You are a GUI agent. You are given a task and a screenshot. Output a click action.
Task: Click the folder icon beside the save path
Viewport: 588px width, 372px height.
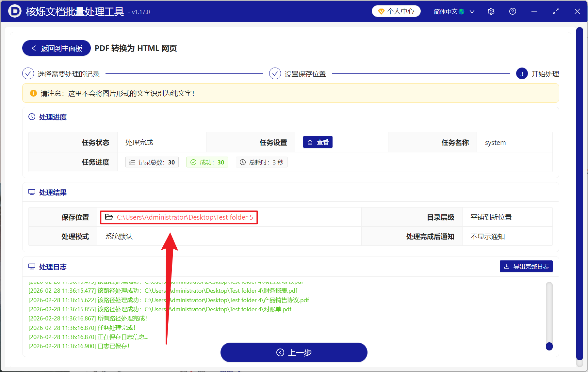tap(109, 217)
